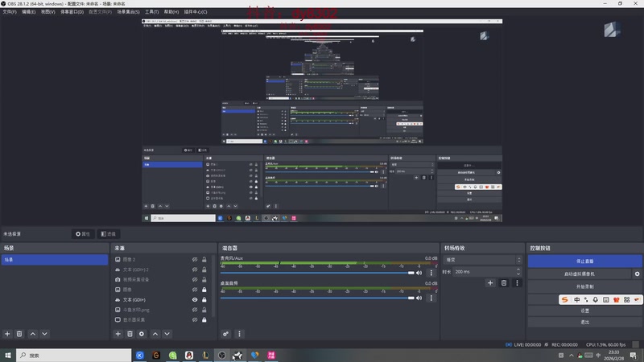Open Windows Start menu
Viewport: 644px width, 362px height.
(8, 356)
